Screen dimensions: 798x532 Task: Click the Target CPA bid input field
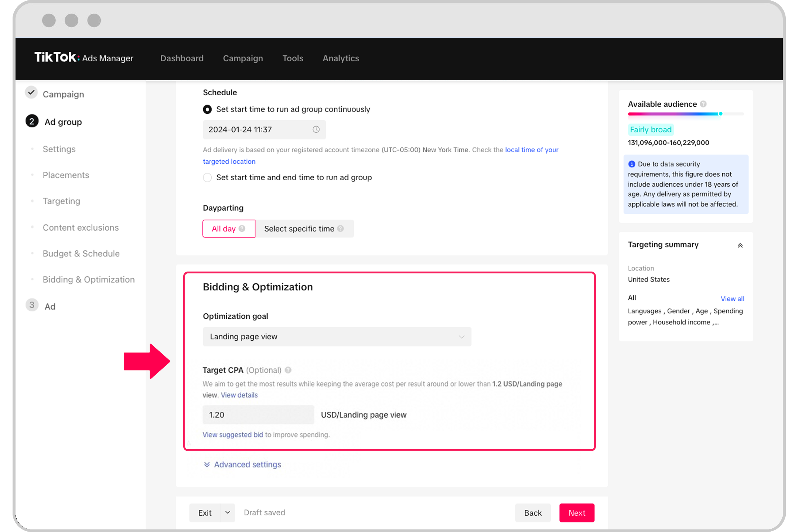point(258,415)
